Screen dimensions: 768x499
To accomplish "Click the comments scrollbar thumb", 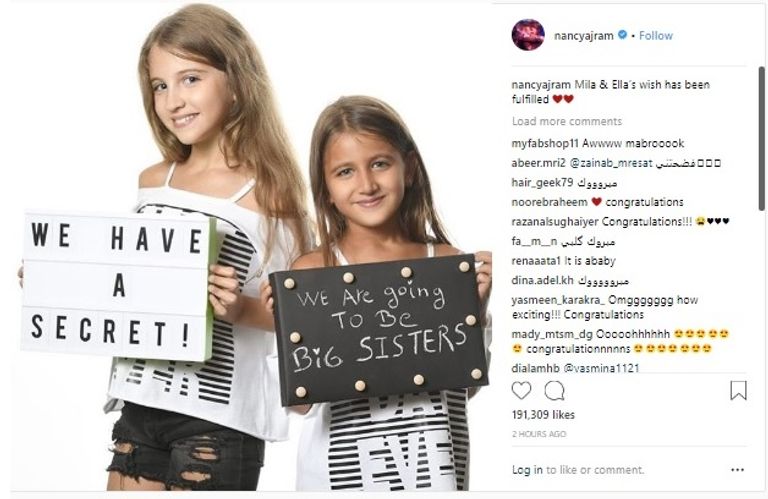I will coord(762,139).
